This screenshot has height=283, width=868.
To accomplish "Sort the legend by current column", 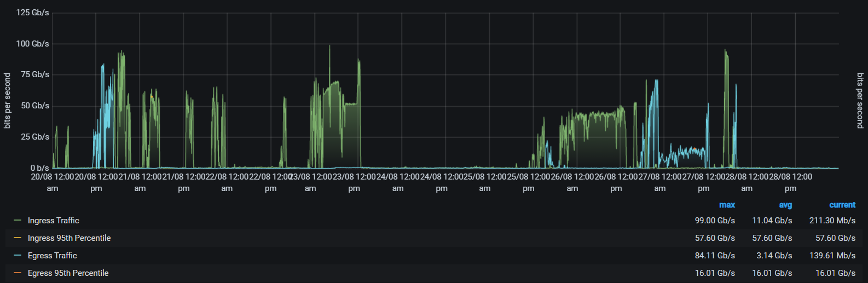I will tap(842, 205).
